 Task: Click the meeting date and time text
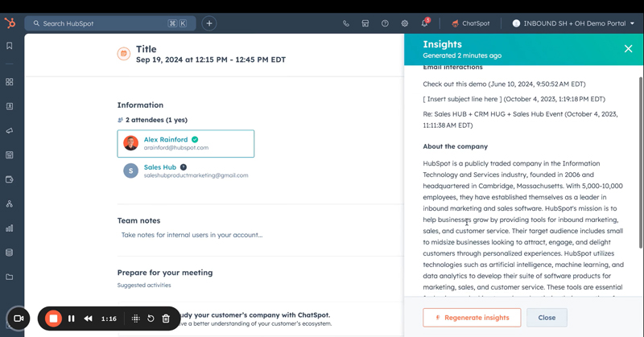pos(211,60)
